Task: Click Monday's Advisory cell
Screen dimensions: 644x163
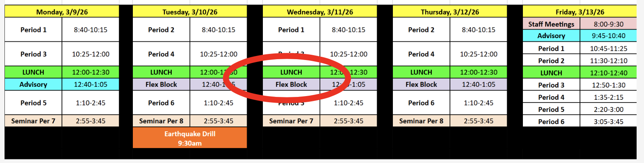Action: 33,84
